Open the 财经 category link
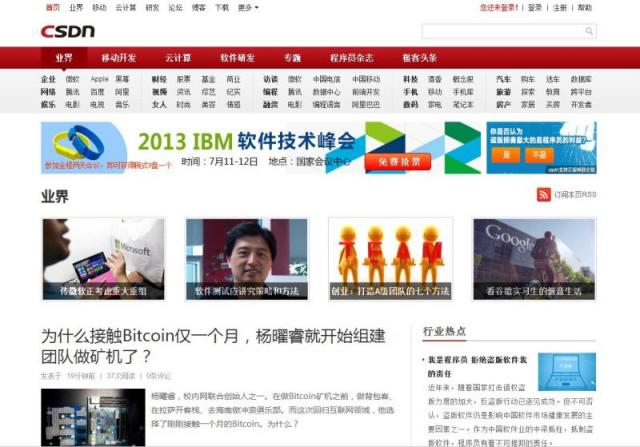640x447 pixels. click(159, 79)
